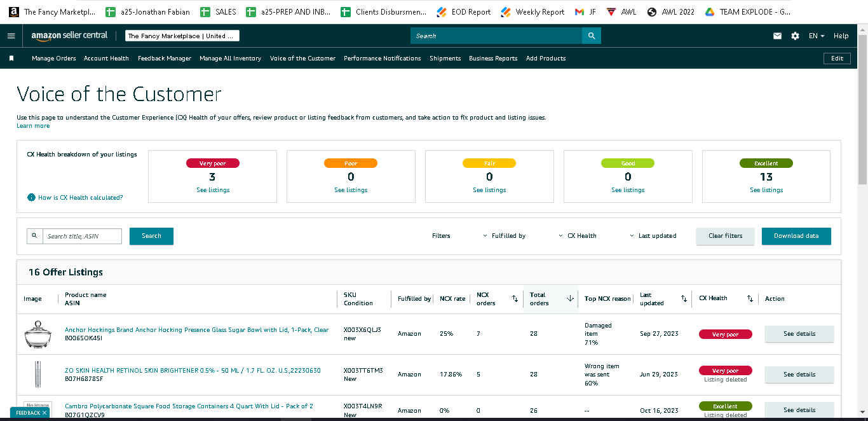Click See listings under Very poor

click(213, 190)
